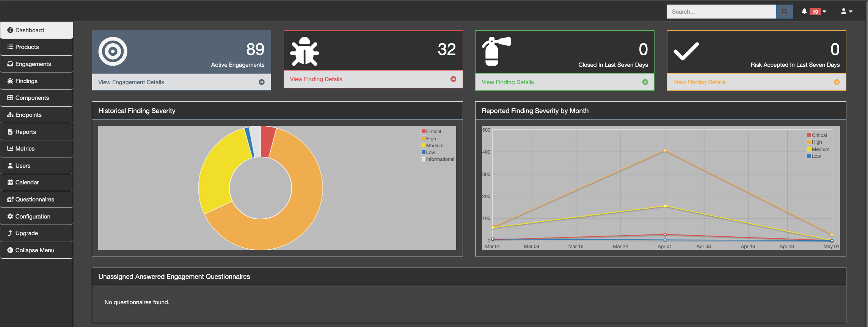Click the active engagements target icon
The height and width of the screenshot is (327, 868).
[113, 51]
